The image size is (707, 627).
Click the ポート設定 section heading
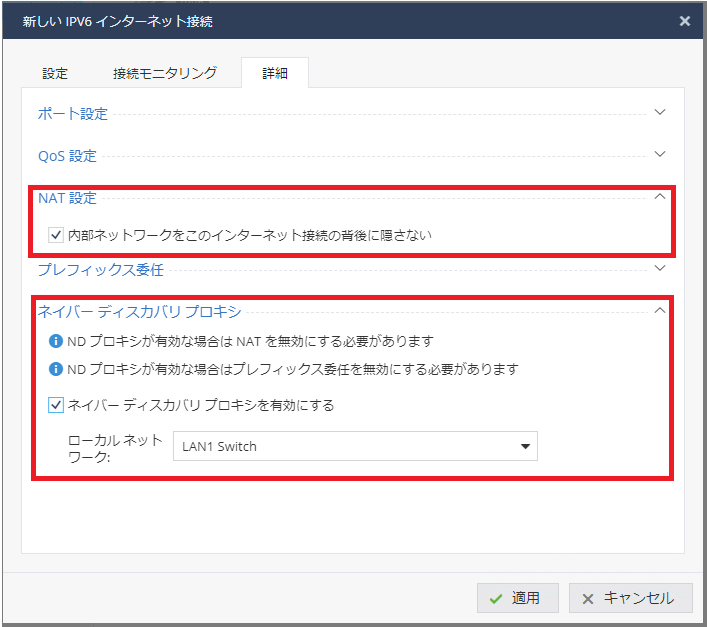pos(73,113)
